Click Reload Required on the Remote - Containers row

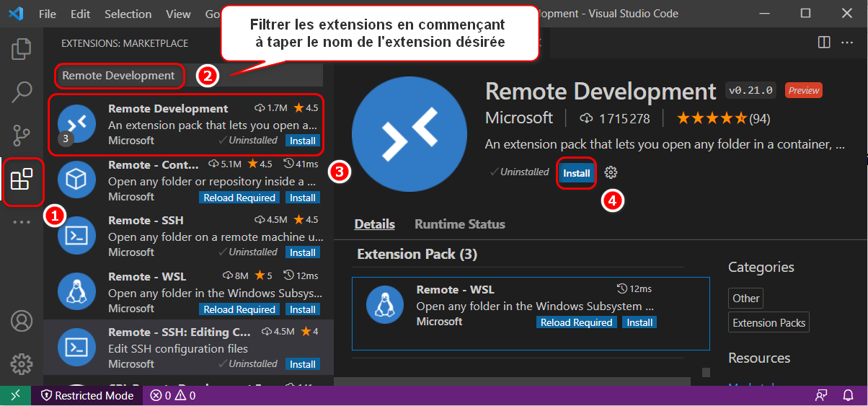tap(239, 198)
